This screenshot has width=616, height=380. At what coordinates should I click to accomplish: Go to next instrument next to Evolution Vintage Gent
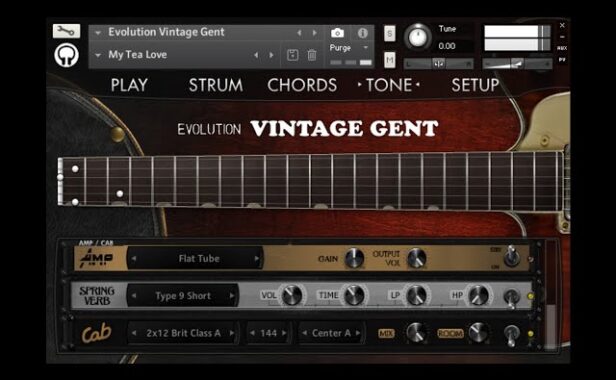pyautogui.click(x=315, y=33)
